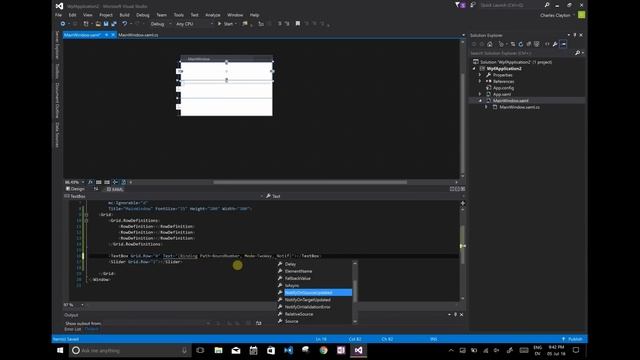640x360 pixels.
Task: Switch to the XAML pane tab
Action: point(115,189)
